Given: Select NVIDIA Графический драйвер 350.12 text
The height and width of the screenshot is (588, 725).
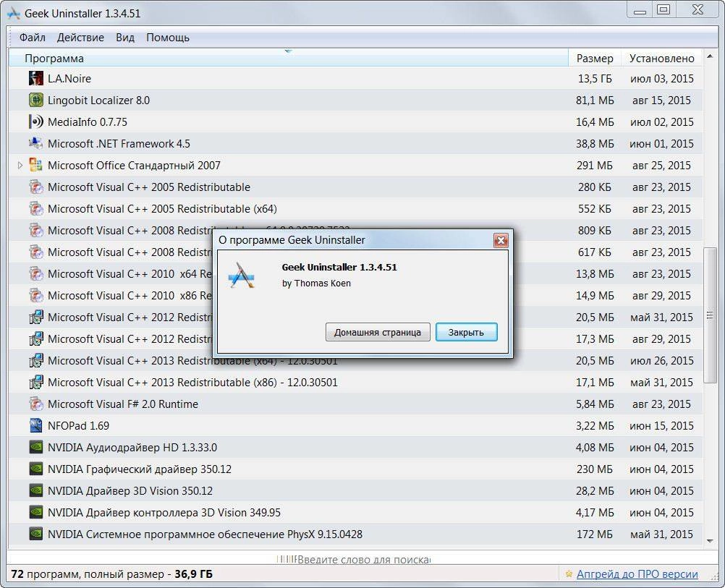Looking at the screenshot, I should 140,469.
